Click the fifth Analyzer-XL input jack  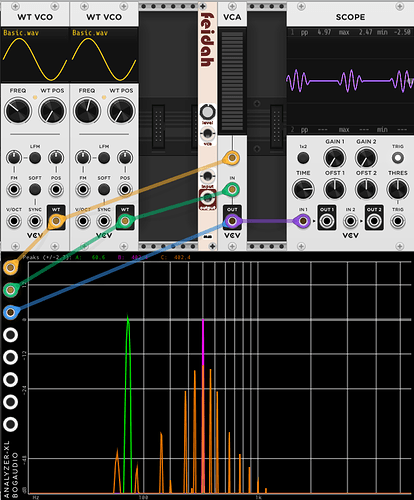11,357
